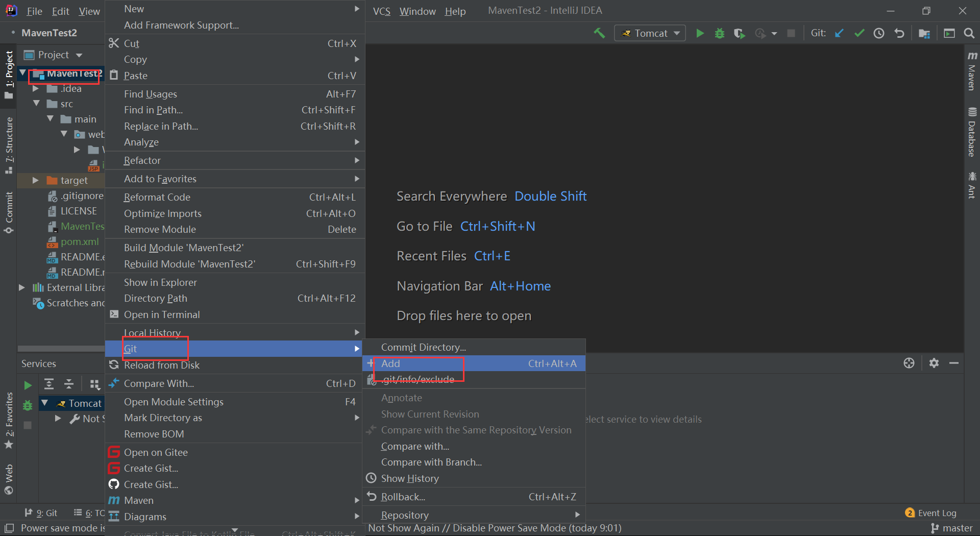Choose Show in Explorer

tap(235, 282)
